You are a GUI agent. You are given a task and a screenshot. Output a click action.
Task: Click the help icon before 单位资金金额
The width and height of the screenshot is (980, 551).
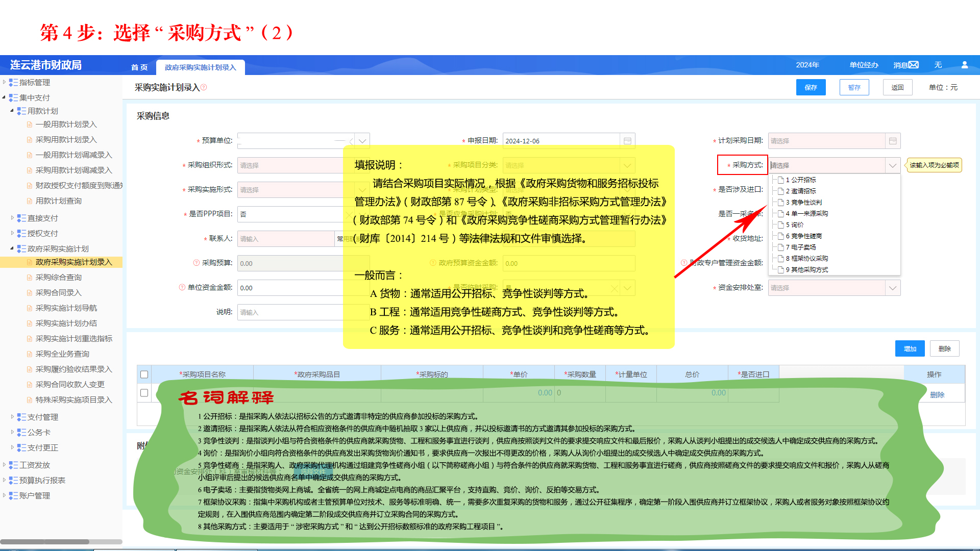[x=182, y=287]
